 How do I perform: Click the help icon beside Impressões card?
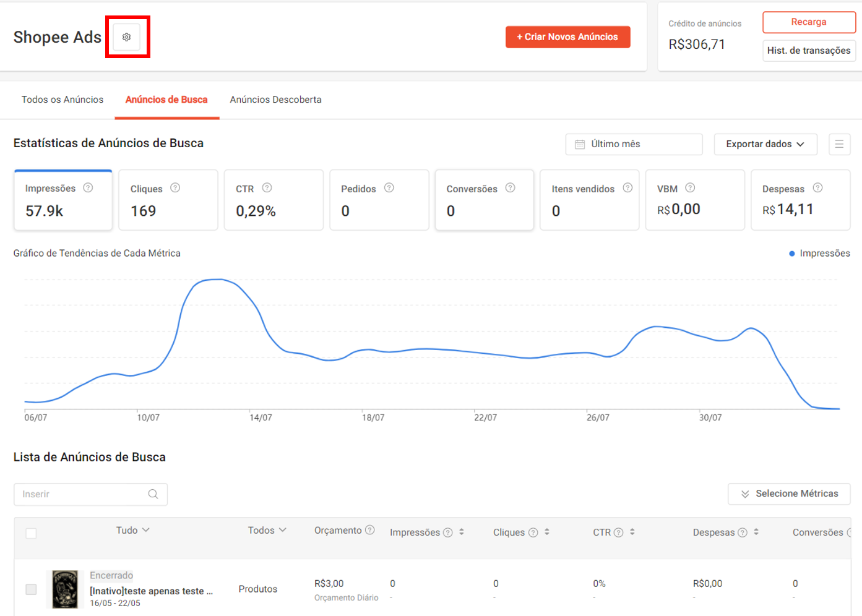coord(88,187)
